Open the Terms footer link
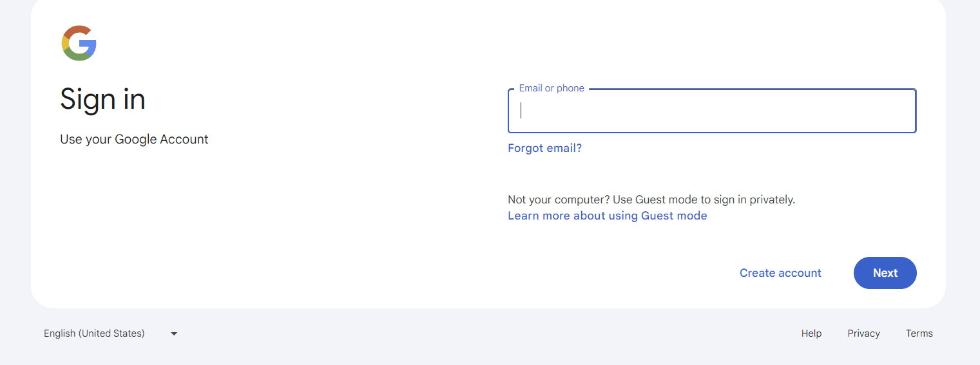 click(x=919, y=333)
